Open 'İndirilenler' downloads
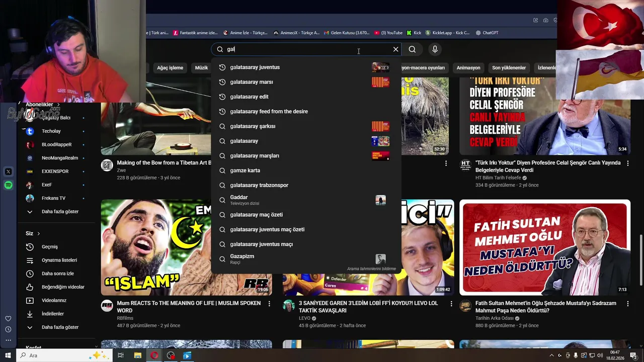 [x=55, y=314]
